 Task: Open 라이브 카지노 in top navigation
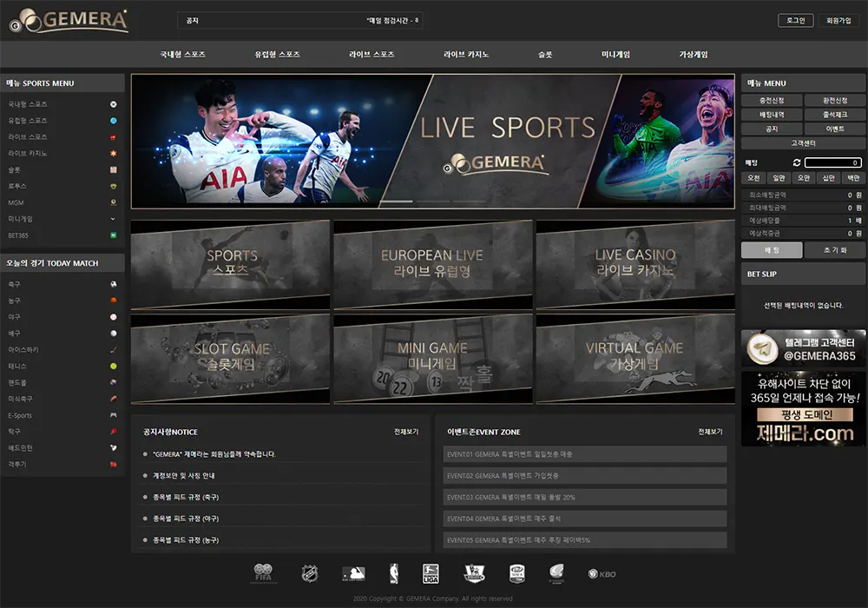point(466,54)
